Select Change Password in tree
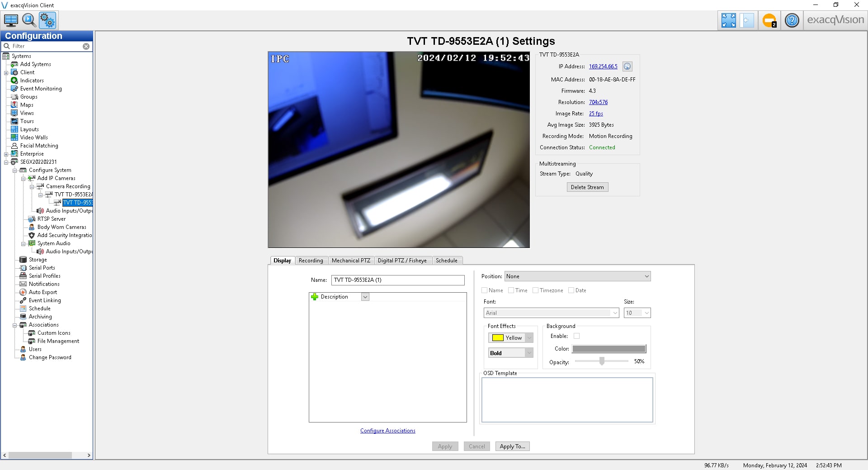 50,357
